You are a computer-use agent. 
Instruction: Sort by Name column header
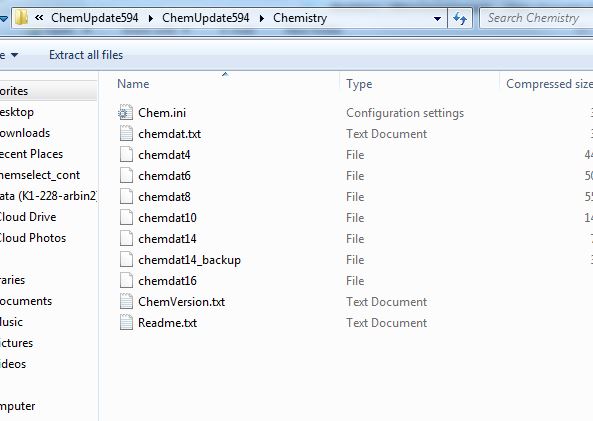click(133, 84)
